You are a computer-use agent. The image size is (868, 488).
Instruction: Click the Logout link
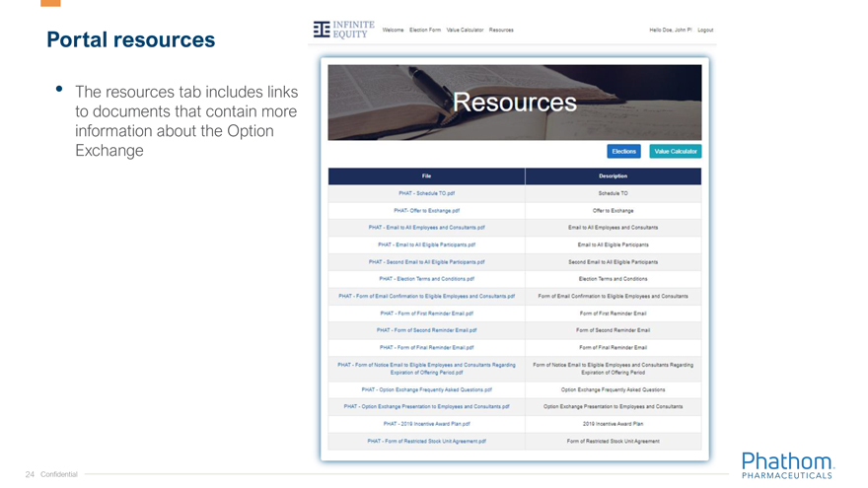point(705,30)
